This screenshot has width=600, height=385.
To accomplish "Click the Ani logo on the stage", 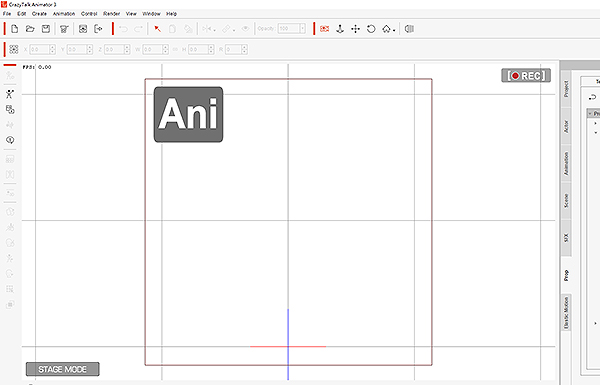I will click(x=188, y=114).
